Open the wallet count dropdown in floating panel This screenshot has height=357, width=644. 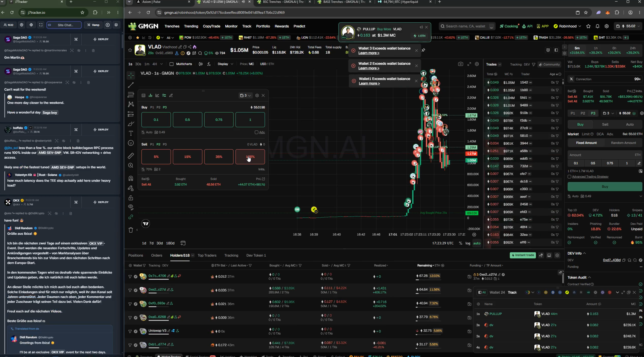246,96
